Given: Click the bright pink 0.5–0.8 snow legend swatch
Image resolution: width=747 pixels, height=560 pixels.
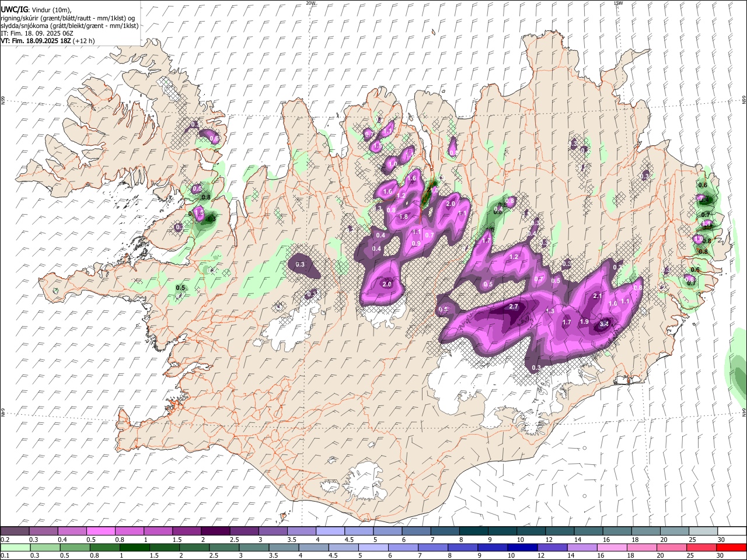Looking at the screenshot, I should tap(100, 531).
